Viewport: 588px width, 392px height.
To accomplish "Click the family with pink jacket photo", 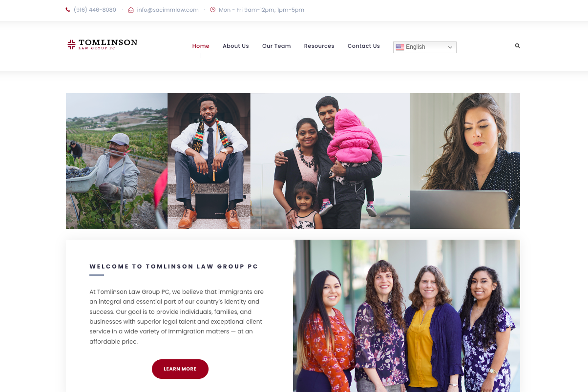I will [330, 161].
